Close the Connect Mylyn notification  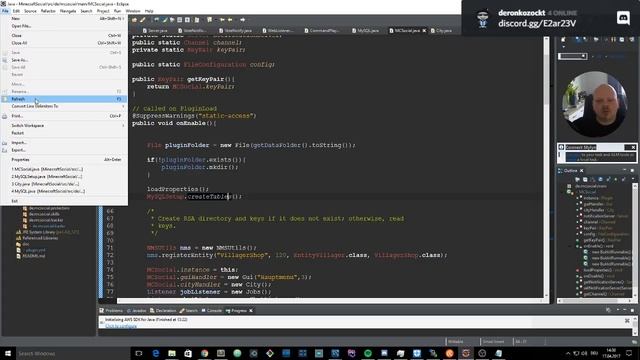pos(633,147)
